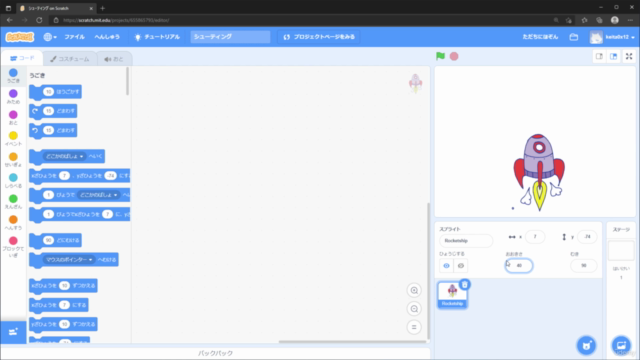The height and width of the screenshot is (360, 640).
Task: Hide the sprite using the crossed eye icon
Action: tap(460, 266)
